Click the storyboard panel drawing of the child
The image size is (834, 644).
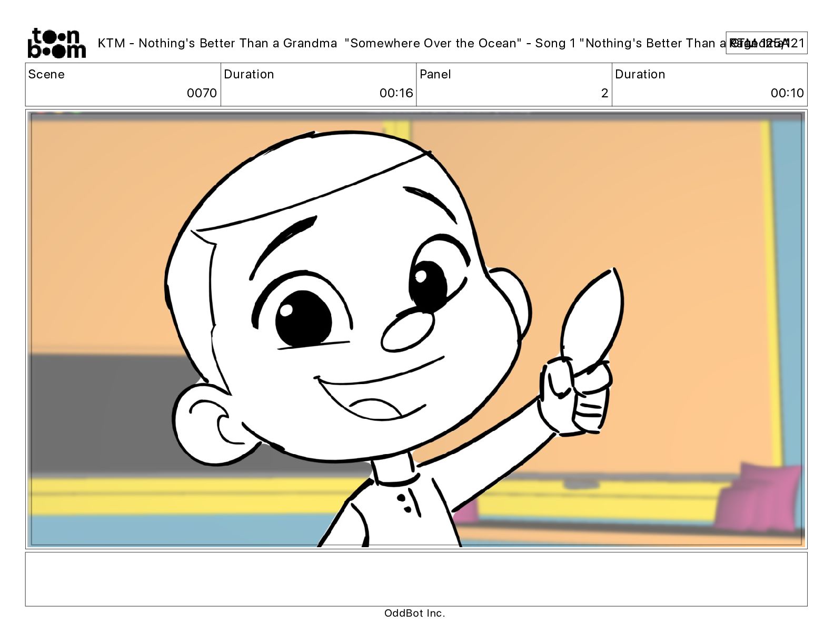click(416, 329)
